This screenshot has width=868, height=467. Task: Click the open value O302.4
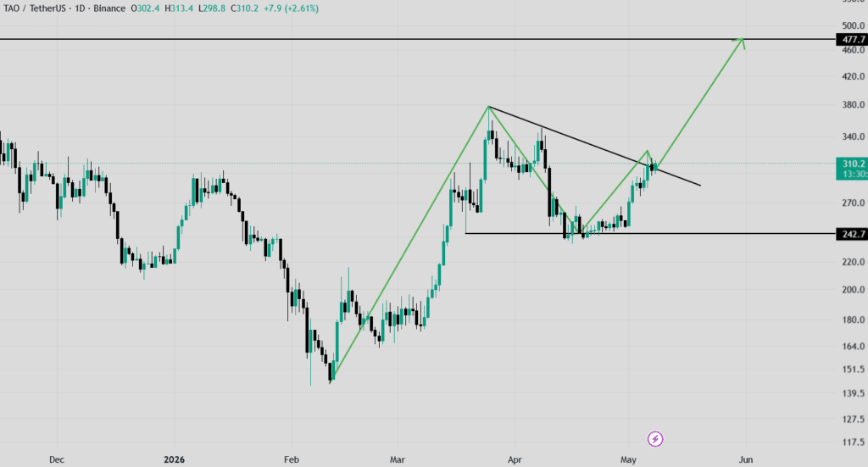point(145,8)
